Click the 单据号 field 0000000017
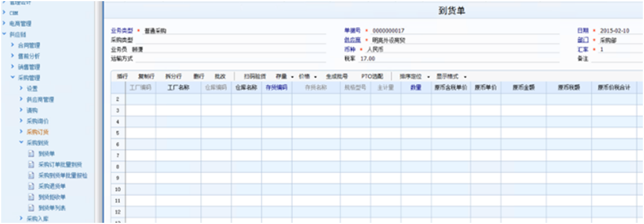This screenshot has height=224, width=644. [465, 31]
